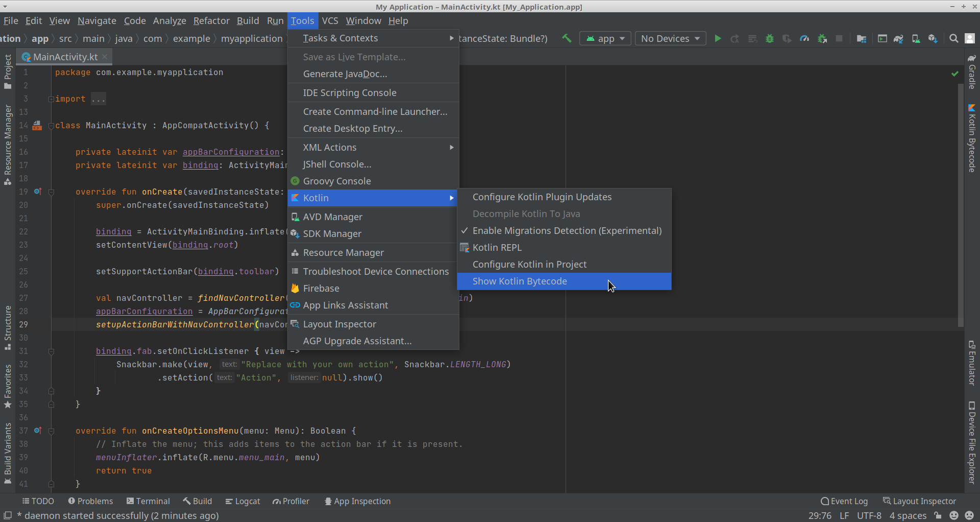Image resolution: width=980 pixels, height=522 pixels.
Task: Choose Groovy Console from Tools menu
Action: click(337, 181)
